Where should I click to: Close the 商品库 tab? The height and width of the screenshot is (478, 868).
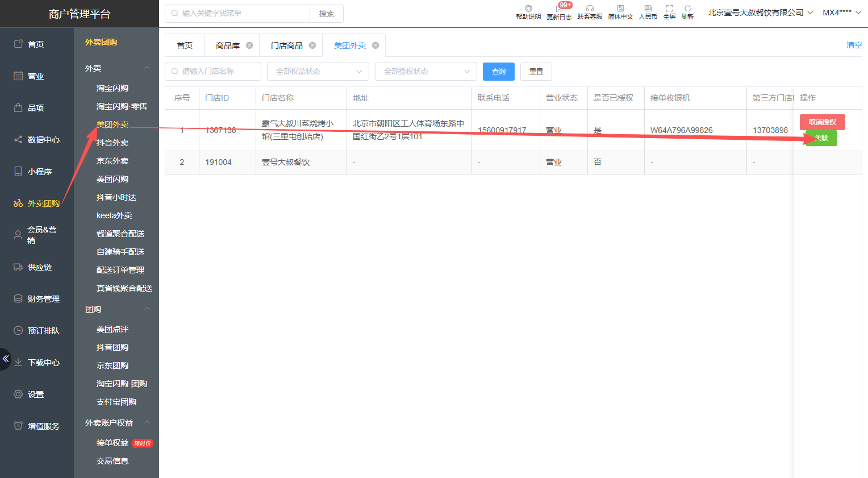click(249, 45)
